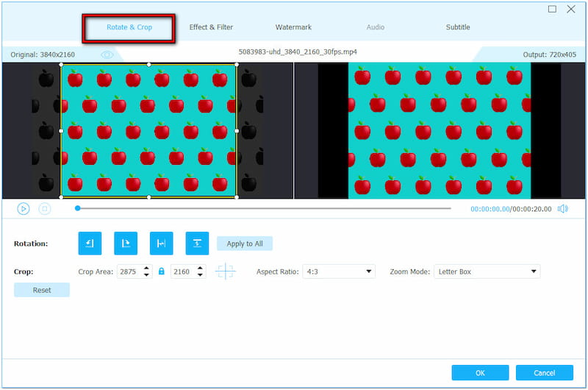Mute audio with the speaker icon
The image size is (588, 390).
pyautogui.click(x=563, y=209)
